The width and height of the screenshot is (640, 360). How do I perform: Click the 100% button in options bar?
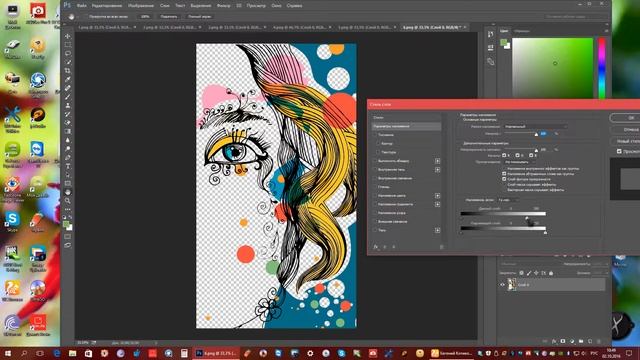(145, 17)
